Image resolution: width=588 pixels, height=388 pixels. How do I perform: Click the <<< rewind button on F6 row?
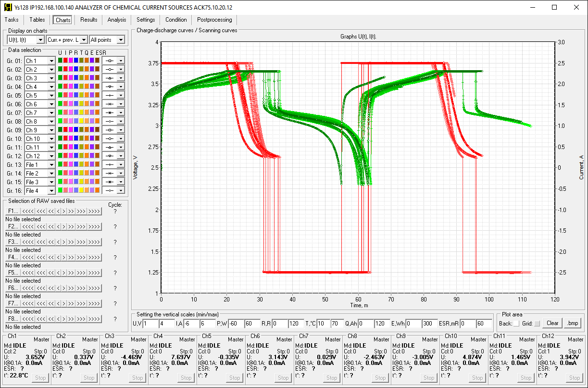click(41, 288)
